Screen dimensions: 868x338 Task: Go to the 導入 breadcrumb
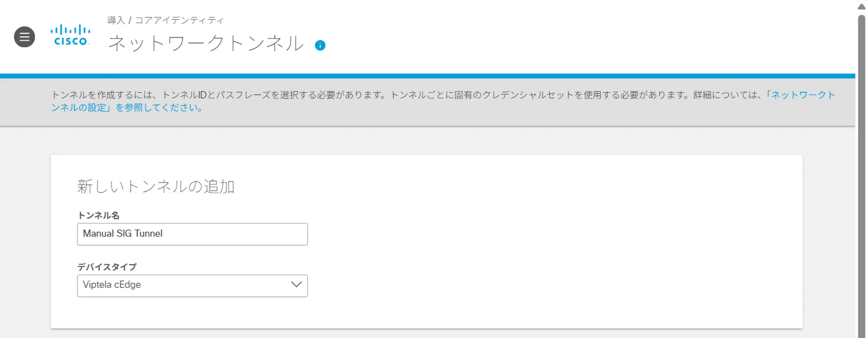[116, 21]
